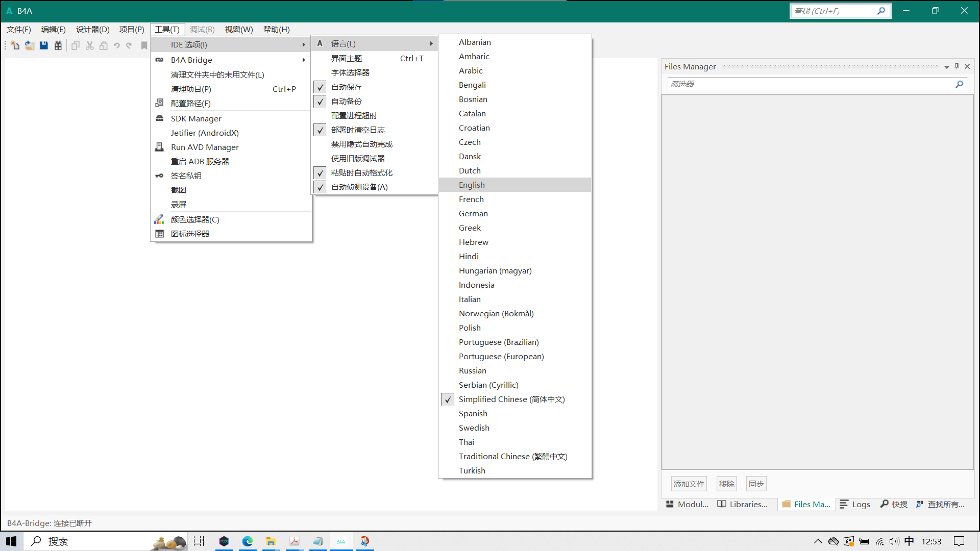980x551 pixels.
Task: Toggle 部署时清空日志 option
Action: [375, 130]
